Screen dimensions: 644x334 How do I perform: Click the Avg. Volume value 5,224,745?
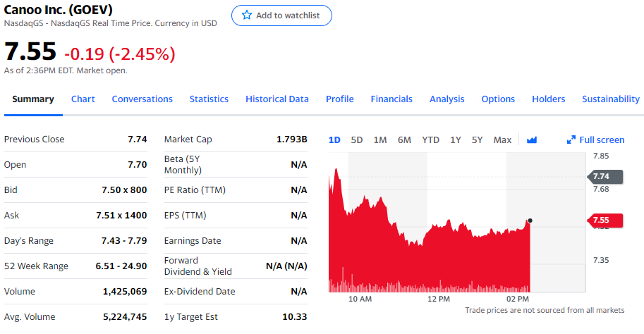[x=125, y=317]
